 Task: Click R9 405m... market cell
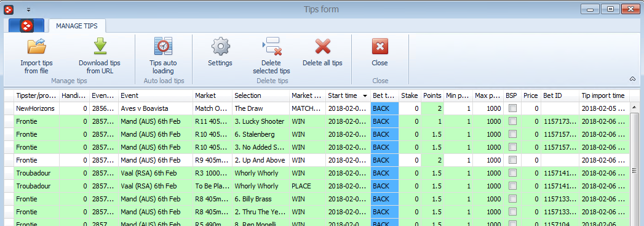tap(212, 160)
